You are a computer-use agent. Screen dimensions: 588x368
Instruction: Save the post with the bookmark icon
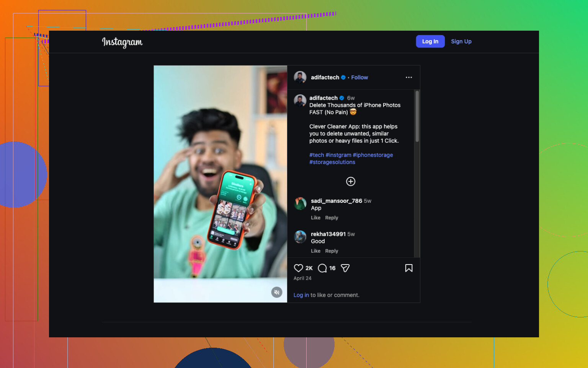[x=409, y=268]
